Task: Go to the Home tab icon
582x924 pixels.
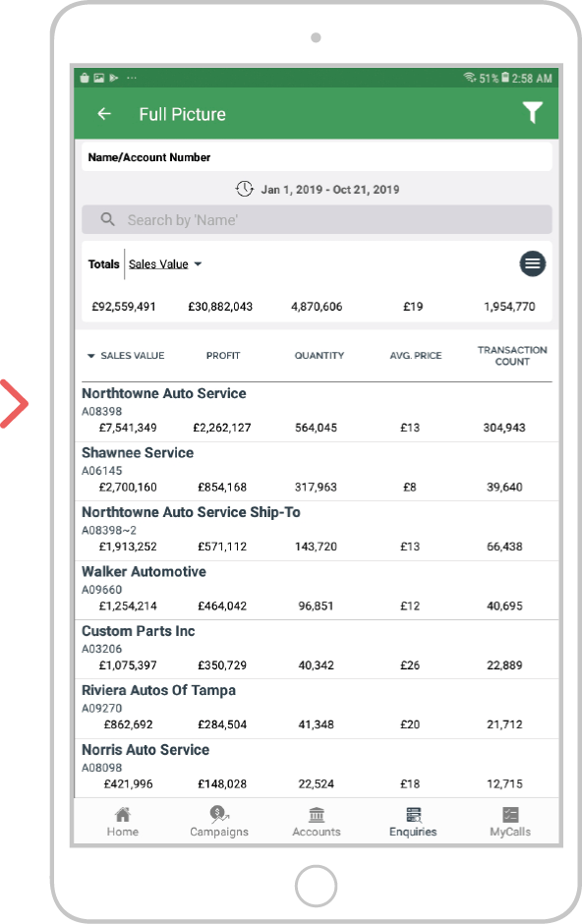Action: click(123, 814)
